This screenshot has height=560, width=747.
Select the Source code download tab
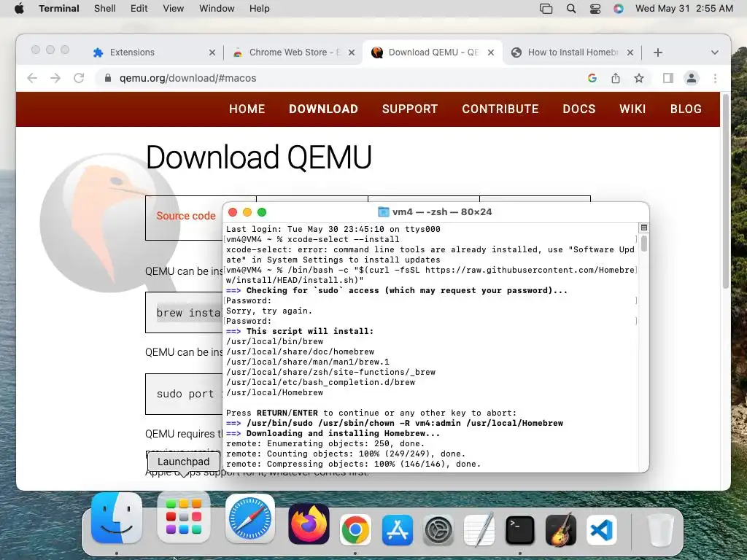click(186, 216)
